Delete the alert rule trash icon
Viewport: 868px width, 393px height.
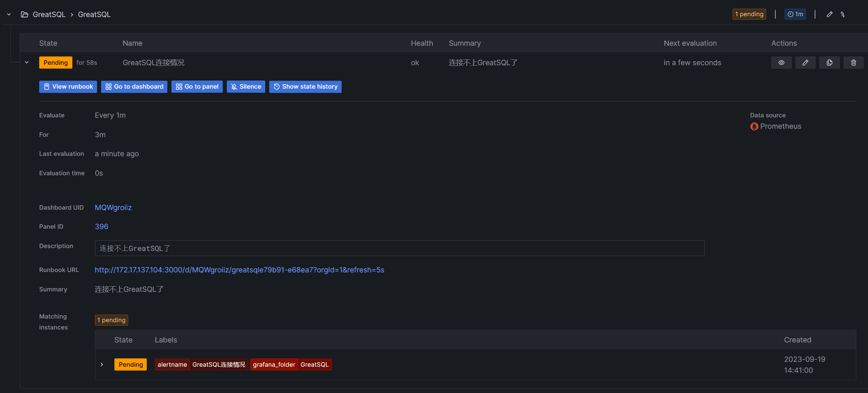click(853, 63)
